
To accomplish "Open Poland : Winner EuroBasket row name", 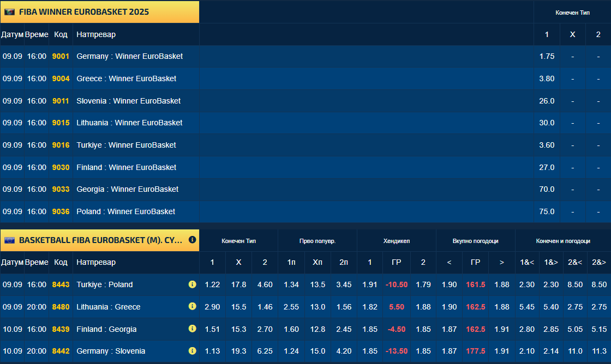I will pos(126,212).
